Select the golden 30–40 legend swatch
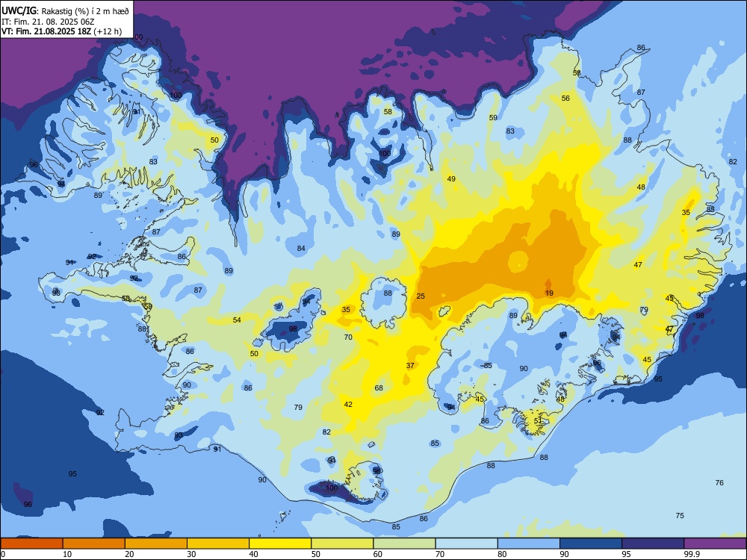This screenshot has height=560, width=747. pos(218,544)
